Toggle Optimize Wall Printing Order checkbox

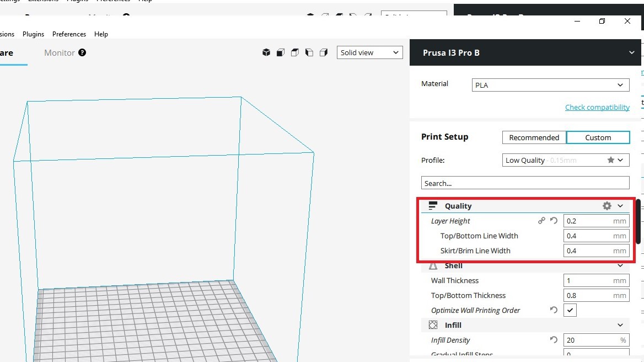[x=570, y=310]
